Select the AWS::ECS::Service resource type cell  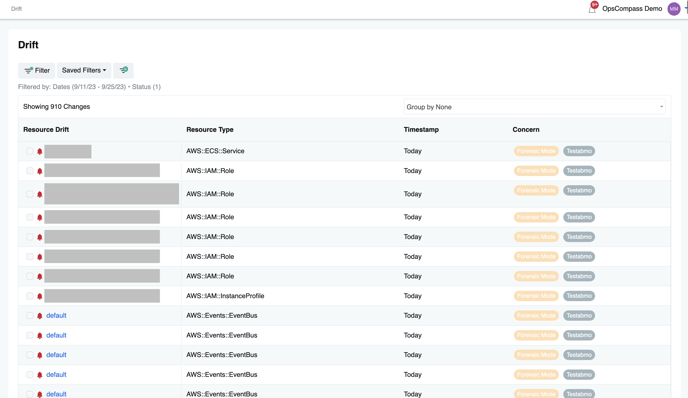215,151
